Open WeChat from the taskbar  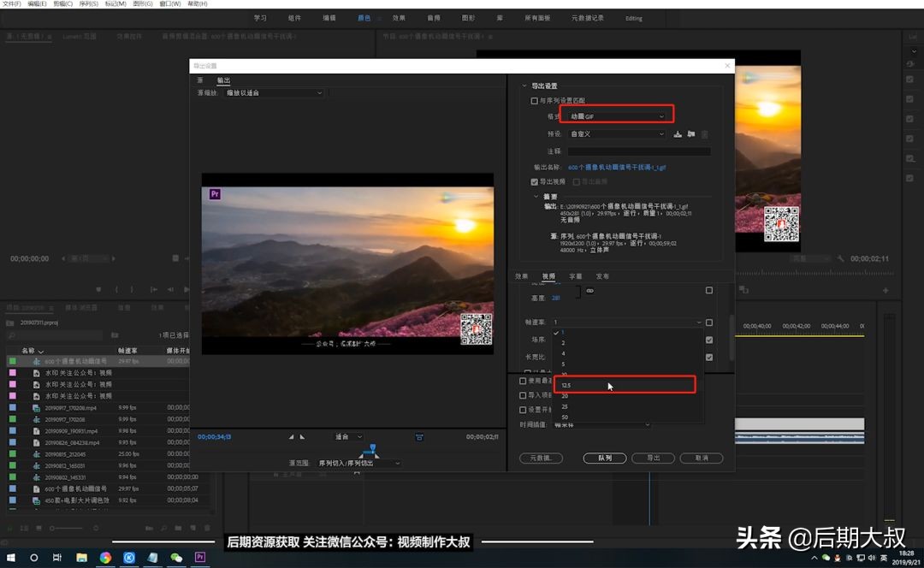click(176, 557)
